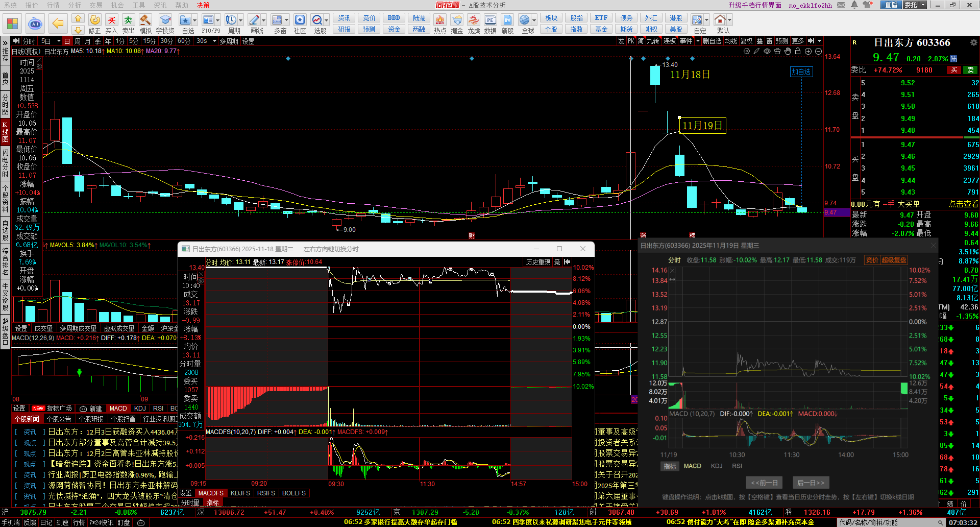Switch to the 个股公告 tab

tap(59, 419)
